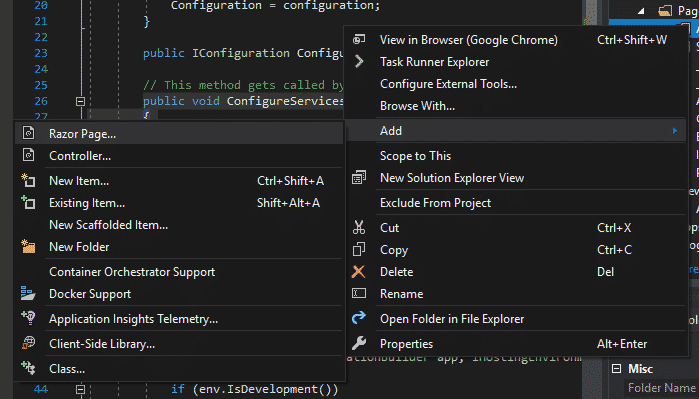The height and width of the screenshot is (399, 699).
Task: Click the Existing Item icon
Action: coord(28,202)
